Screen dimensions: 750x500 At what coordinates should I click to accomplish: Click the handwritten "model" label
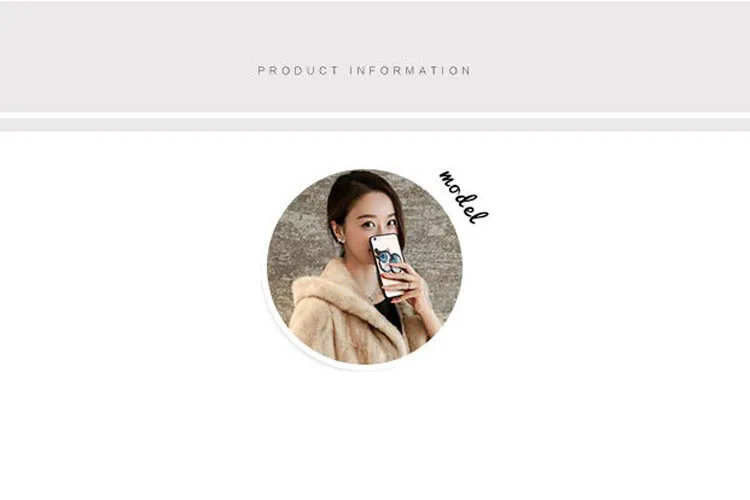tap(463, 196)
